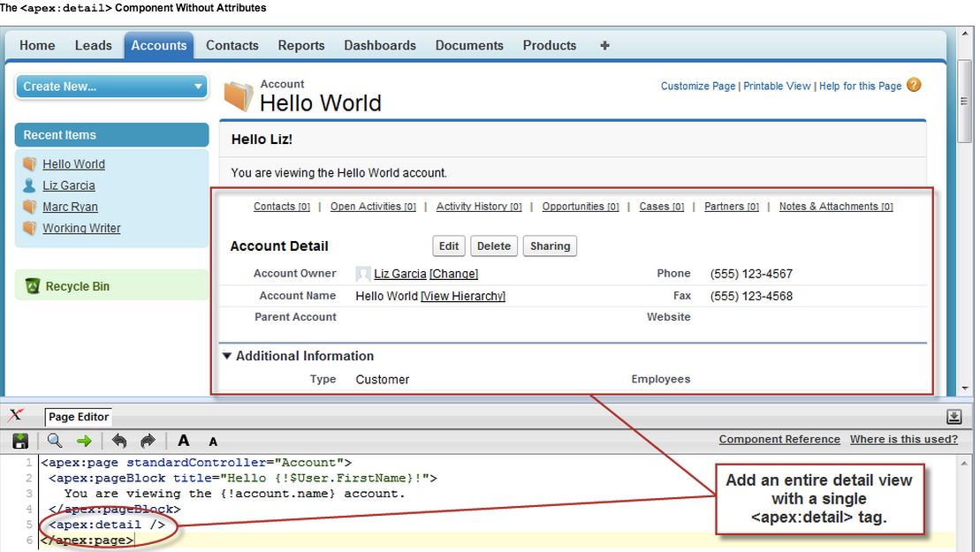Jump to Opportunities [0] related list
This screenshot has height=552, width=980.
581,207
